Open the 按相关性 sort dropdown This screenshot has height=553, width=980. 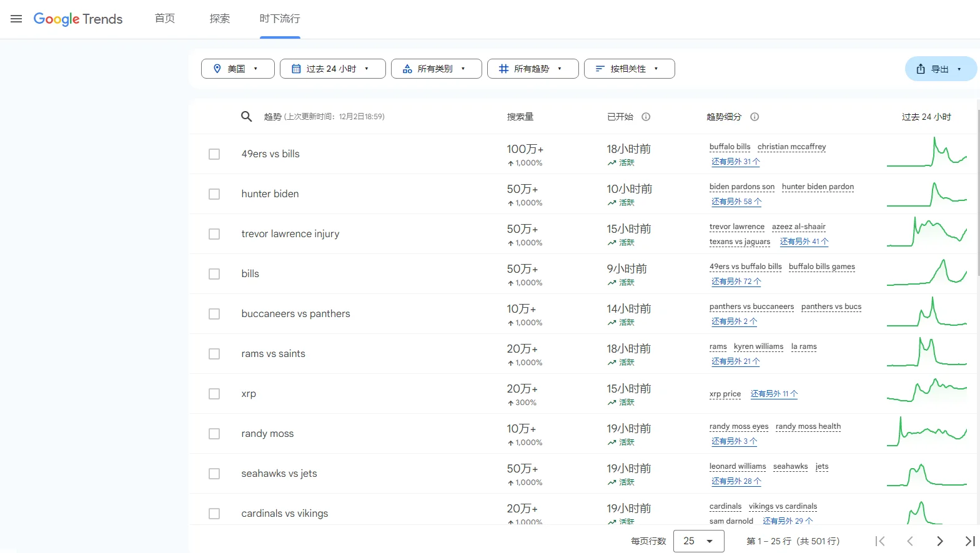(630, 69)
